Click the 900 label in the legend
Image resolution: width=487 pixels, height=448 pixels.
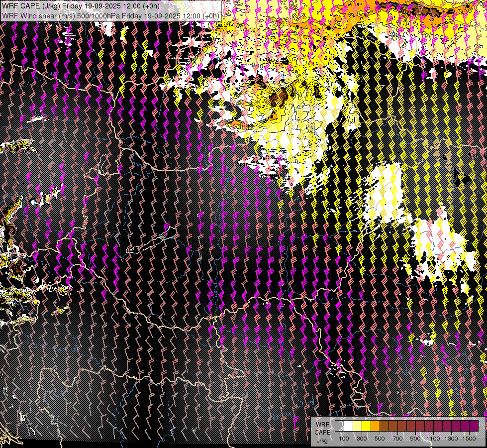click(x=415, y=439)
